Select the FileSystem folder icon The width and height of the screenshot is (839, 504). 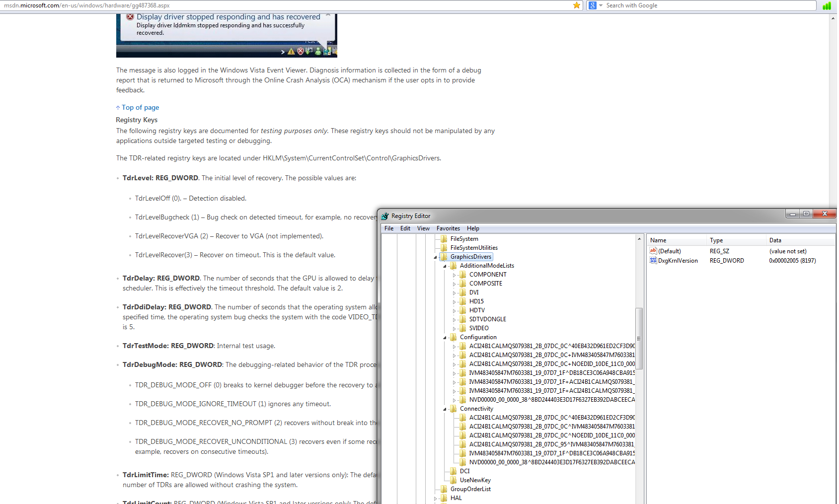click(x=444, y=239)
